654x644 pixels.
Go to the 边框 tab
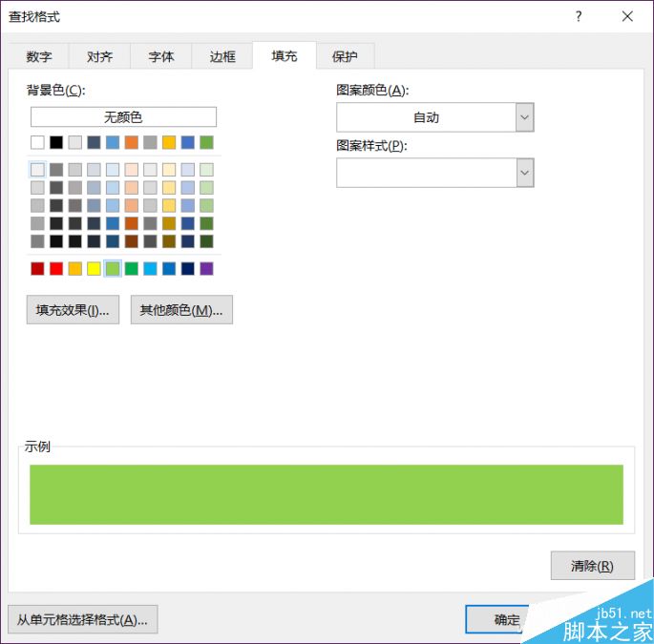(x=222, y=56)
